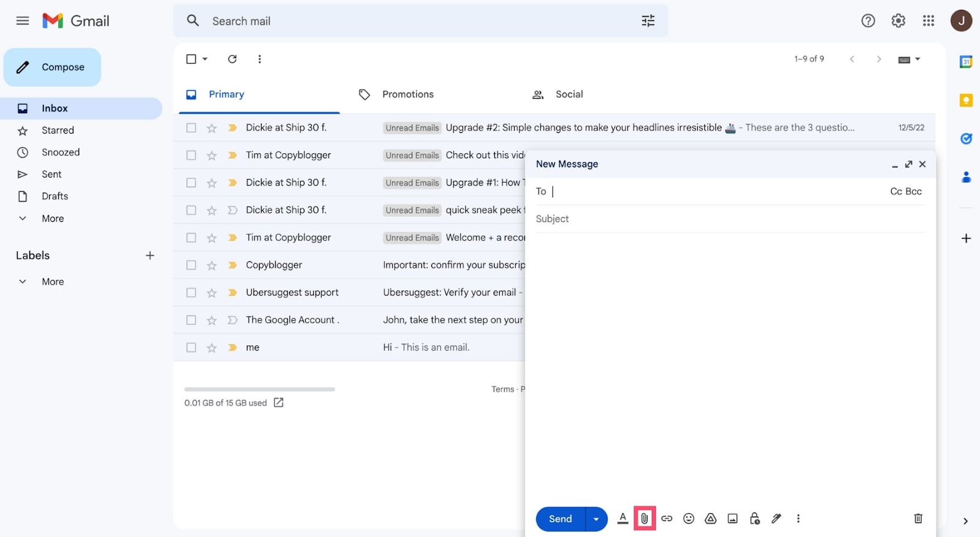Expand More under Labels
Image resolution: width=980 pixels, height=537 pixels.
coord(53,282)
